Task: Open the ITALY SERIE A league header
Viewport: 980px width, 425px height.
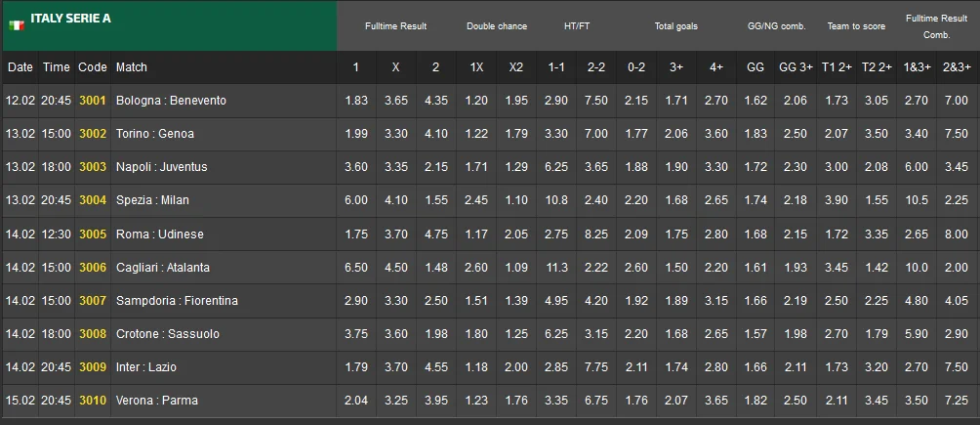Action: [x=70, y=19]
